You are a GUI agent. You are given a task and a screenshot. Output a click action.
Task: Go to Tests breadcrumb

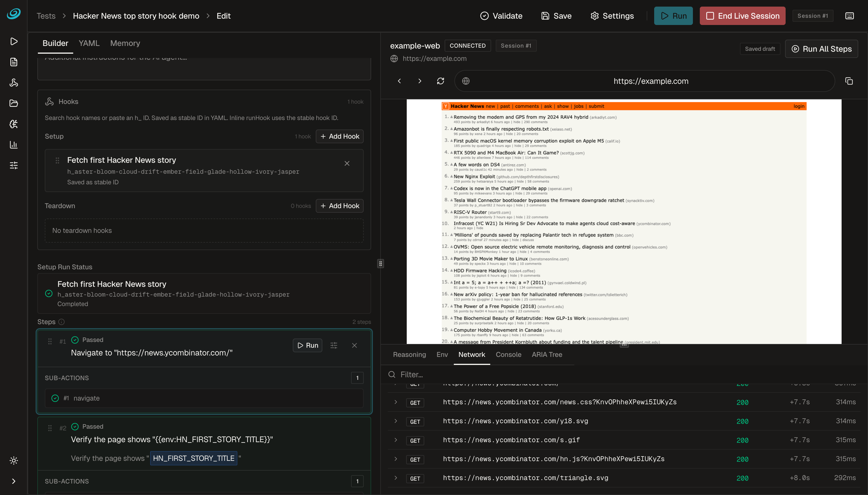46,16
